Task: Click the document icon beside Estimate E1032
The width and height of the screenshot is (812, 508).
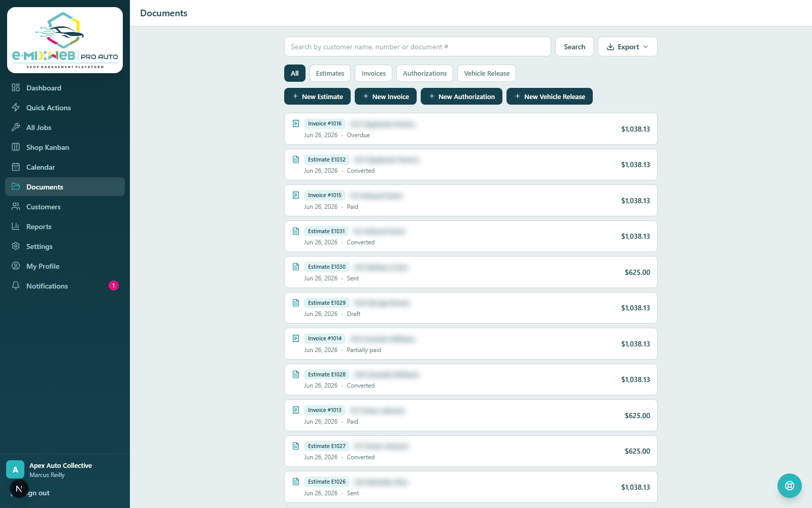Action: pyautogui.click(x=296, y=160)
